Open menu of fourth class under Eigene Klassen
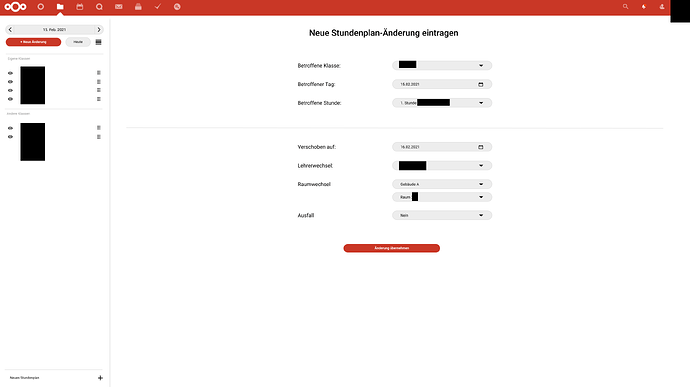Image resolution: width=690 pixels, height=387 pixels. 99,99
